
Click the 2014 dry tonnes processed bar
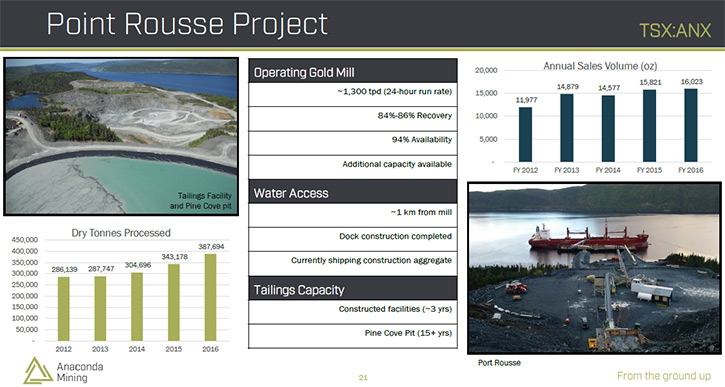tap(137, 307)
